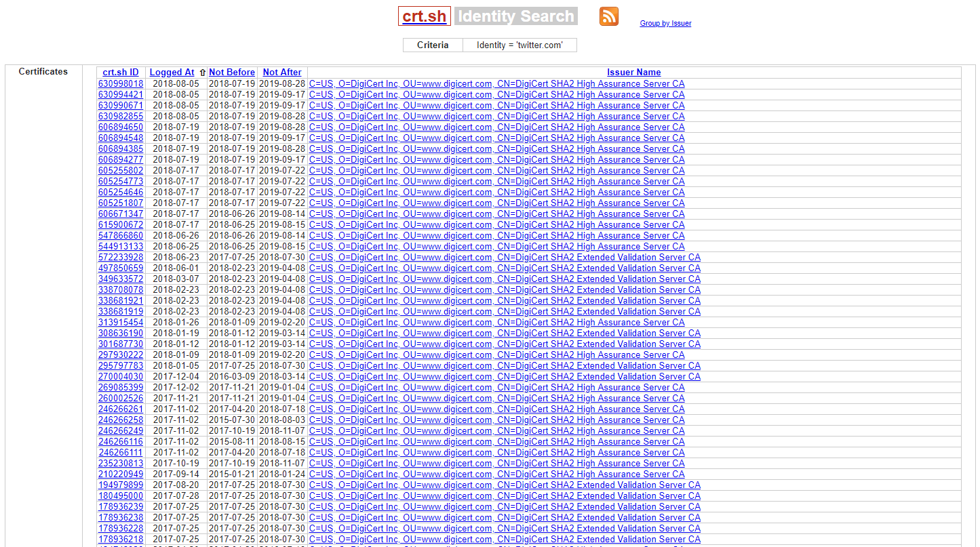This screenshot has height=547, width=980.
Task: Open issuer link in row 194979899
Action: (x=505, y=485)
